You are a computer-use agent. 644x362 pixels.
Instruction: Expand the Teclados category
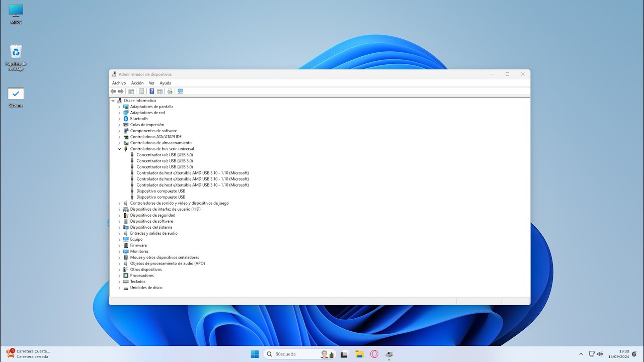pos(120,282)
